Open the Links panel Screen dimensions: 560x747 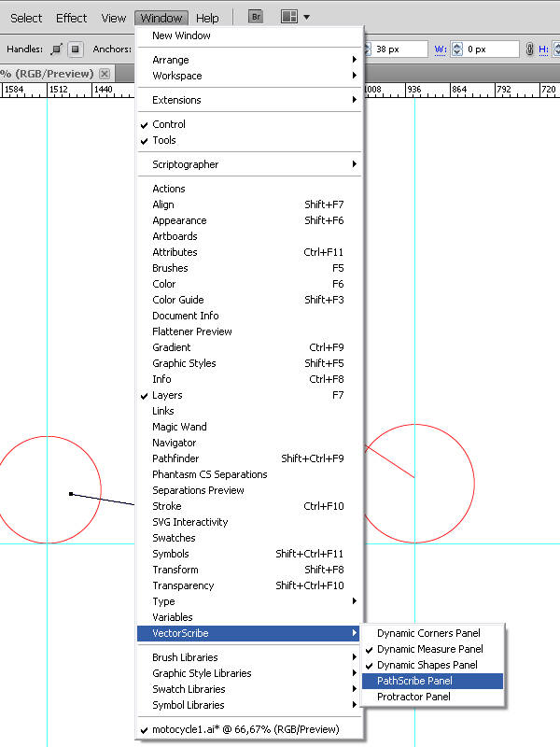249,411
